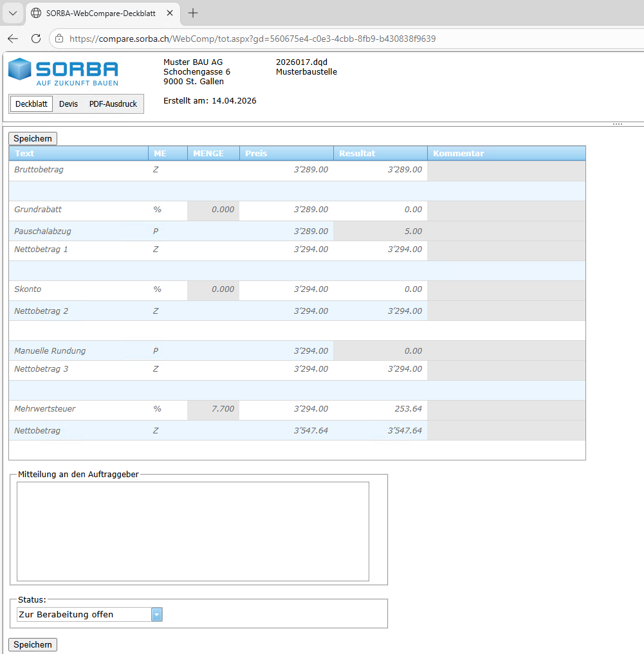Click the Resultat column header
Screen dimensions: 644x654
pos(380,154)
